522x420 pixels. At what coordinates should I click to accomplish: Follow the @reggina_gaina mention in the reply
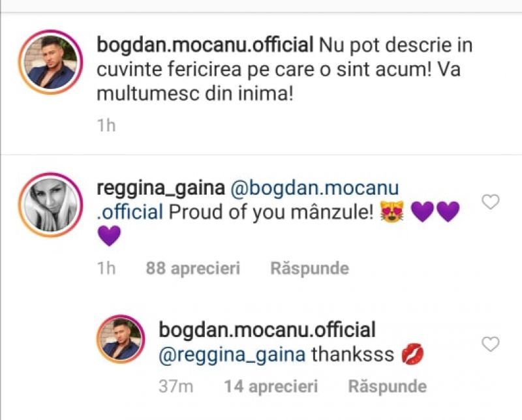pos(232,354)
